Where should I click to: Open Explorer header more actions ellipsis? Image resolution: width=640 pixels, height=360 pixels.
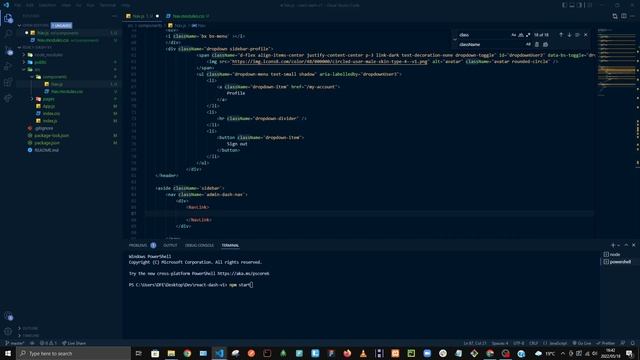point(114,16)
